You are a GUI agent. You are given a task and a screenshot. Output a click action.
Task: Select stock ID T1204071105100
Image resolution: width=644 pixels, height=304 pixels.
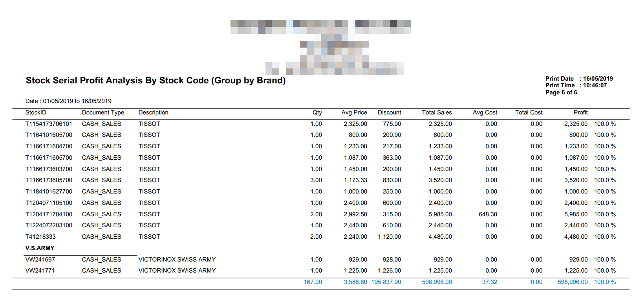tap(49, 203)
